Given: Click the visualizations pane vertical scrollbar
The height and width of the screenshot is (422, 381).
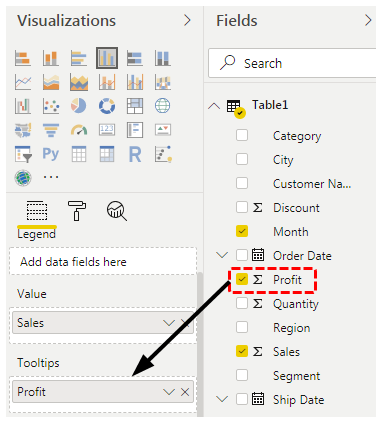Looking at the screenshot, I should tap(200, 343).
